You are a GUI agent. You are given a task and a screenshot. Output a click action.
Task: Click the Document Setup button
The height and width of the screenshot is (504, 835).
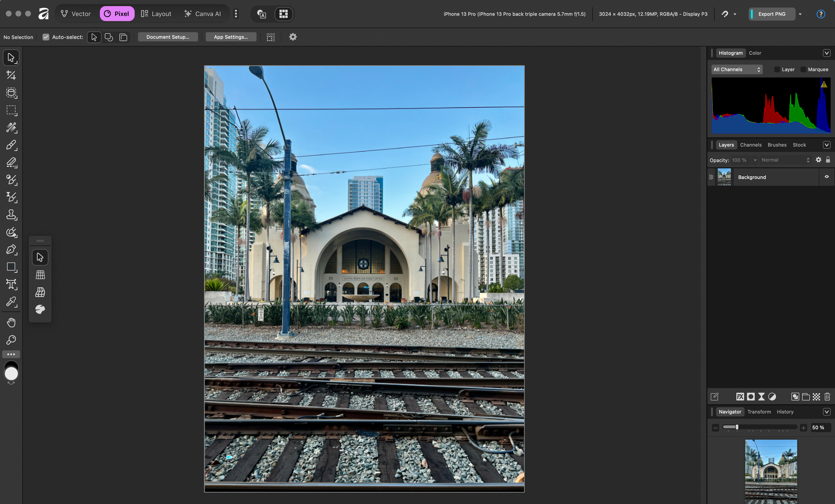pos(167,37)
